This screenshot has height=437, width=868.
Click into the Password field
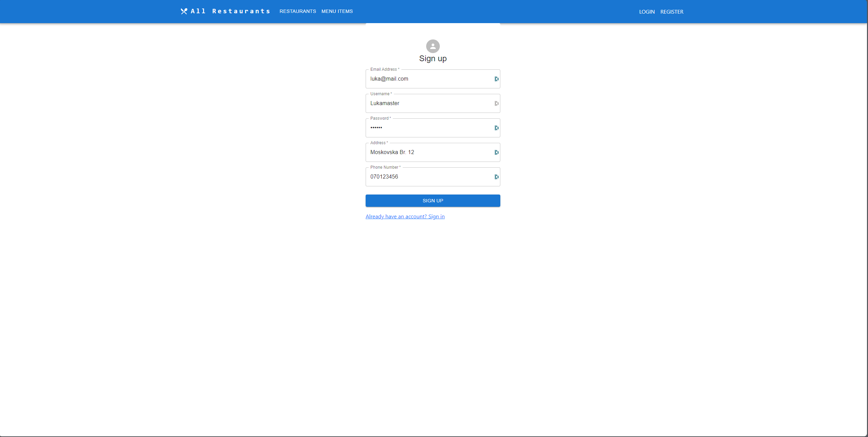(429, 128)
